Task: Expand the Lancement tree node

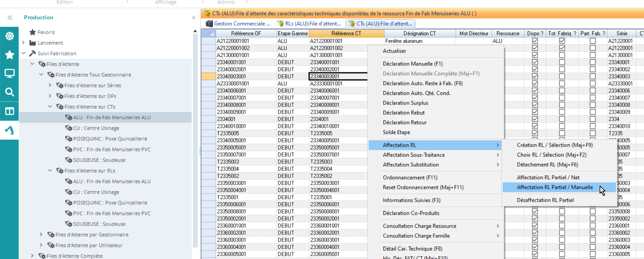Action: (x=23, y=43)
